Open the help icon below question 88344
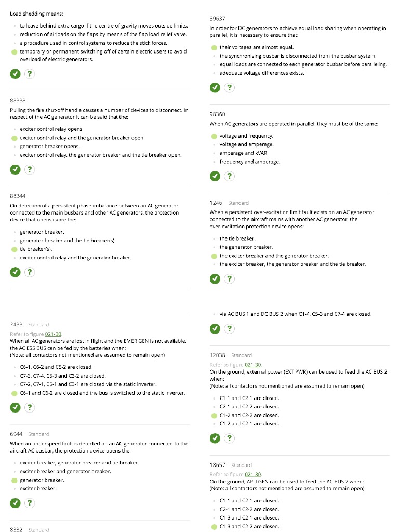Image resolution: width=399 pixels, height=532 pixels. (30, 272)
